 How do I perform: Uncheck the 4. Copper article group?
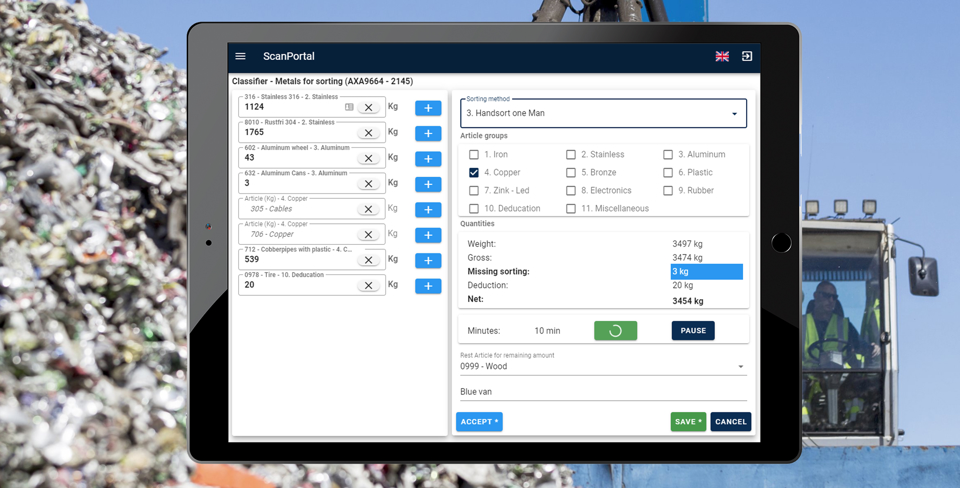[474, 173]
